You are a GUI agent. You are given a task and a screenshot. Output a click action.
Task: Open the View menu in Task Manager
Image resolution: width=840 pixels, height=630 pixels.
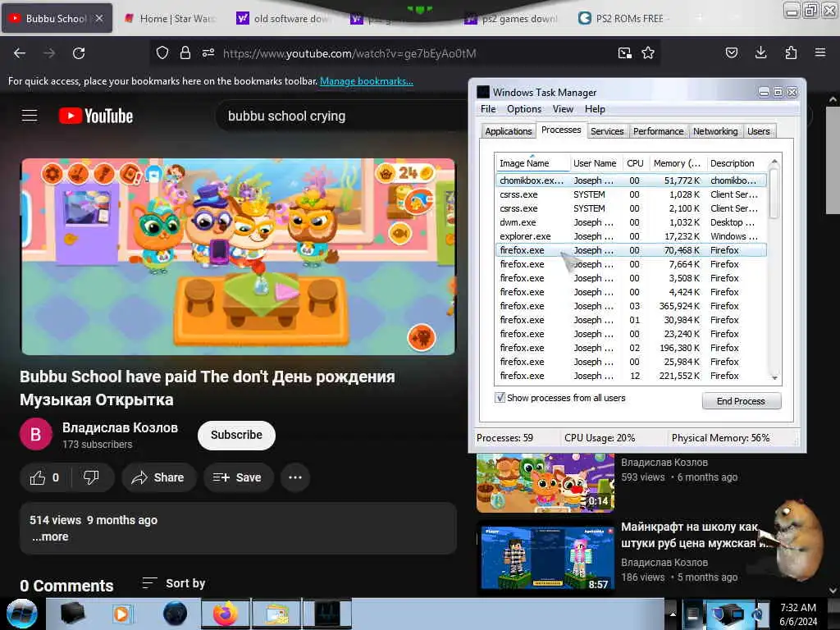coord(563,109)
